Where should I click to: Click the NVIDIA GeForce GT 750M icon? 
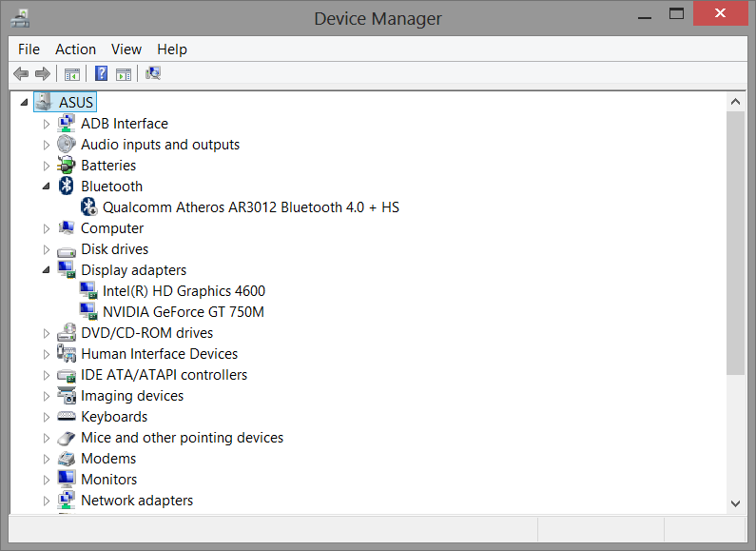[88, 311]
